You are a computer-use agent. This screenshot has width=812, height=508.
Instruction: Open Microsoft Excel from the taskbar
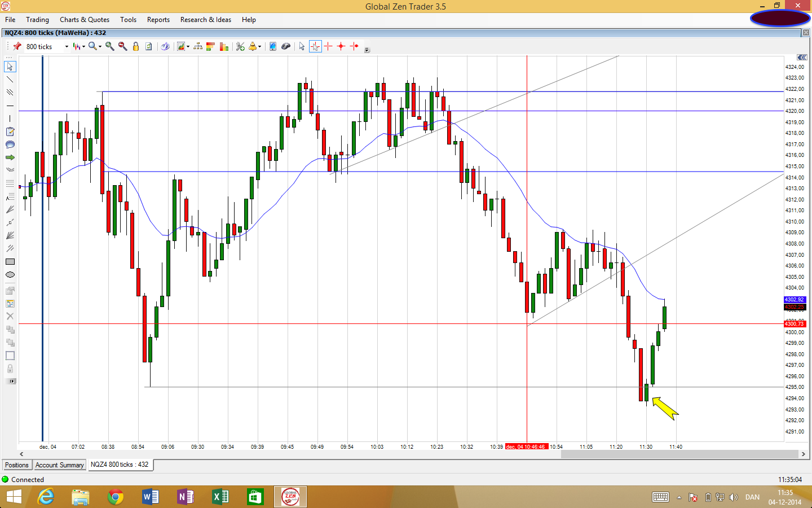(220, 497)
